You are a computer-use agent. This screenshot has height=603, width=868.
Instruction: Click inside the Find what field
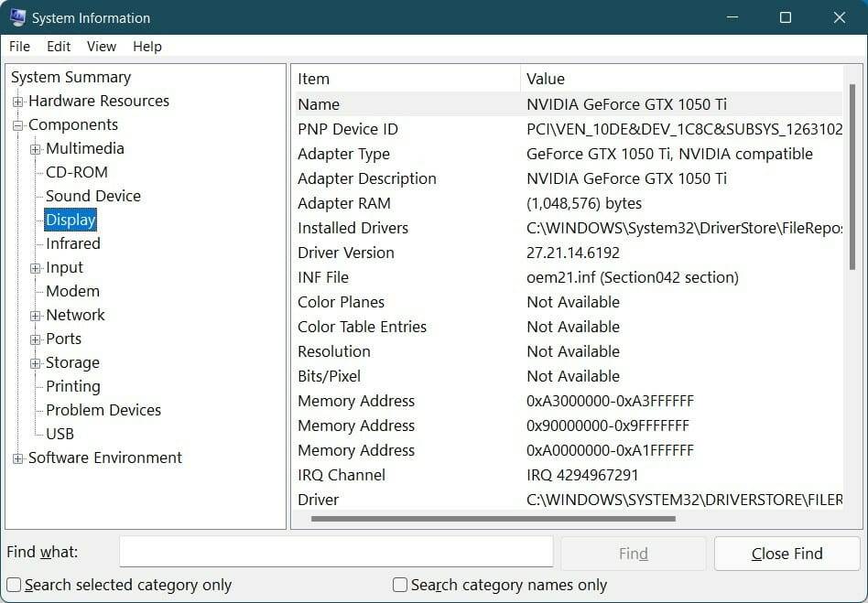(336, 552)
